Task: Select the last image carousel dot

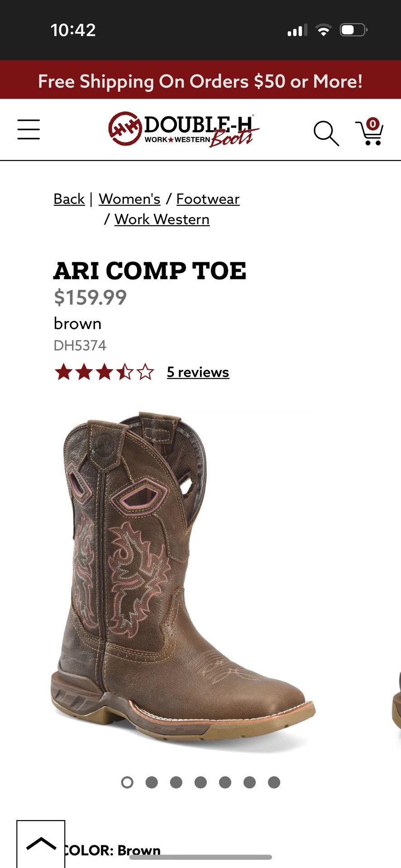Action: coord(274,782)
